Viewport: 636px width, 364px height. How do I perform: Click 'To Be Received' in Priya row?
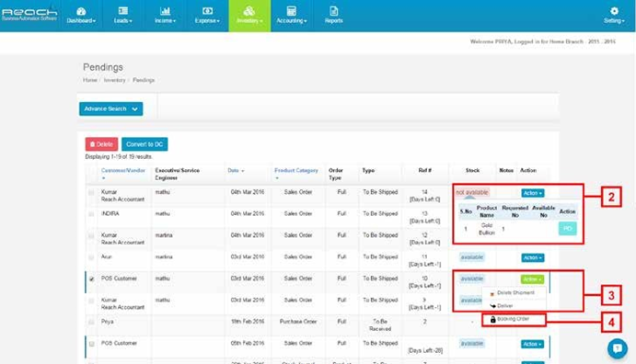380,325
